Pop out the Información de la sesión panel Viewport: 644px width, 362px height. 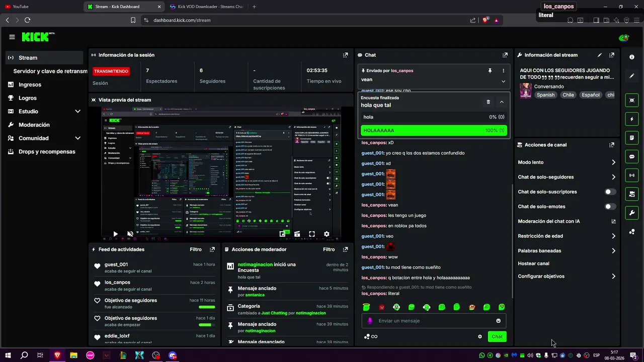coord(345,55)
